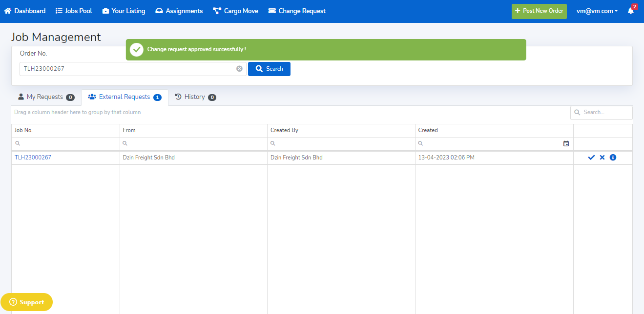Switch to My Requests tab

click(x=46, y=97)
